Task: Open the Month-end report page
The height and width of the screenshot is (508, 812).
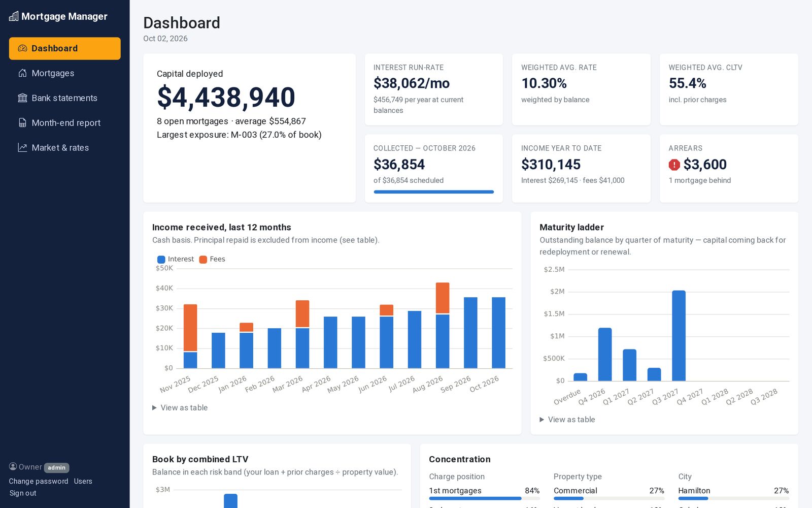Action: tap(65, 123)
